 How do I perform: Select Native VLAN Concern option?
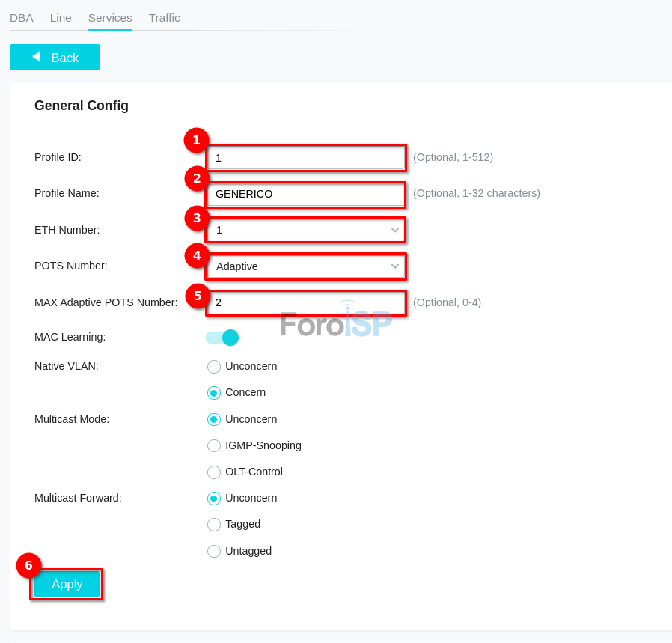point(214,393)
